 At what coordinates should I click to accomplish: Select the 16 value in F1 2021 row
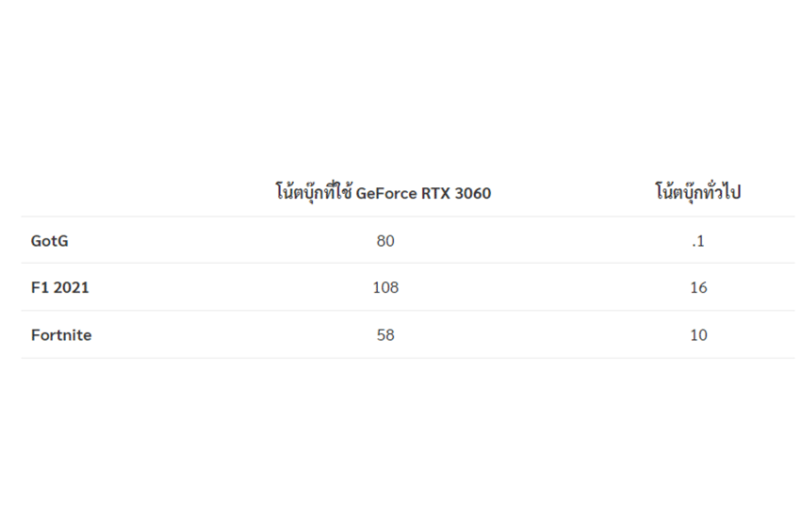coord(698,288)
